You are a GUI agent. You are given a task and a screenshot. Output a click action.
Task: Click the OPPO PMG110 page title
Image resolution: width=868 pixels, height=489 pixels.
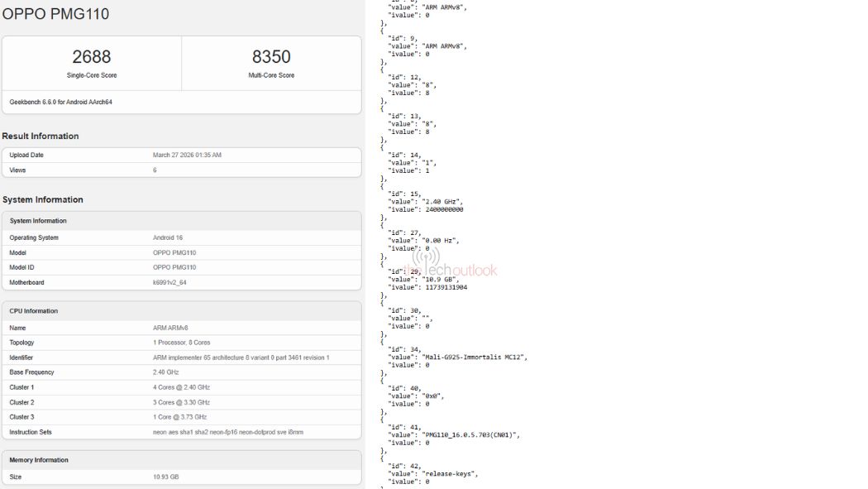[x=56, y=14]
